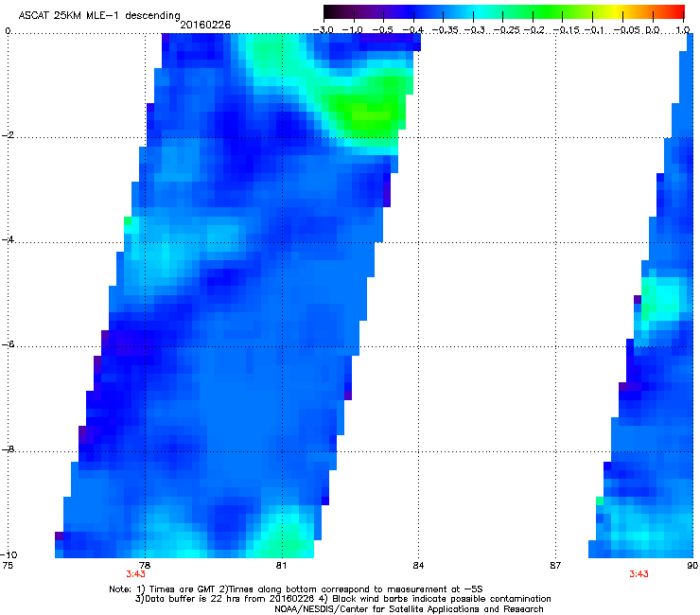The height and width of the screenshot is (615, 700).
Task: Click the latitude axis label -4
Action: click(9, 239)
